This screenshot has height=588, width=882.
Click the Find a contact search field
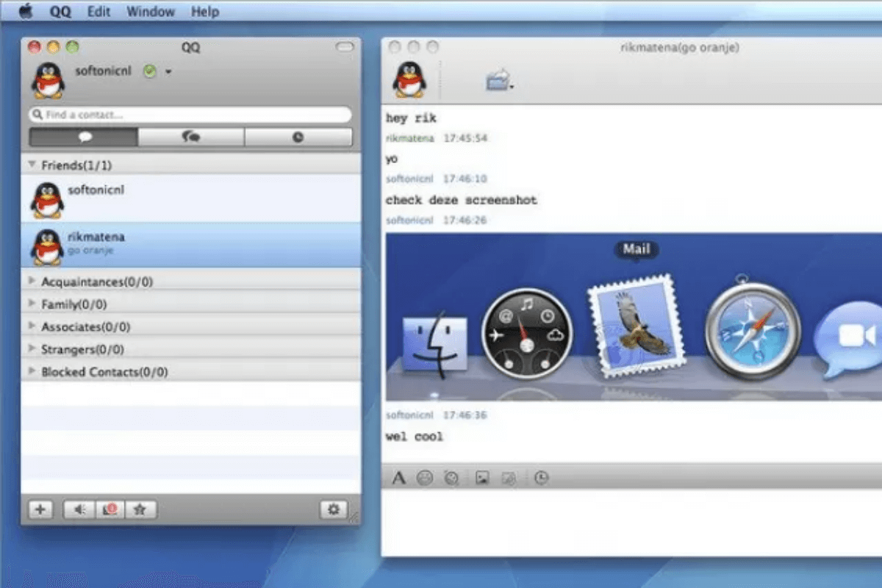coord(191,115)
